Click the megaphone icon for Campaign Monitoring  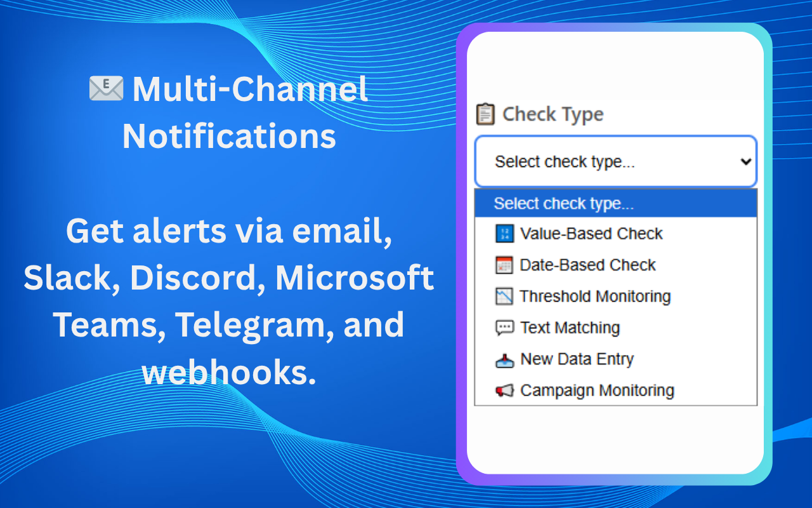pos(504,391)
